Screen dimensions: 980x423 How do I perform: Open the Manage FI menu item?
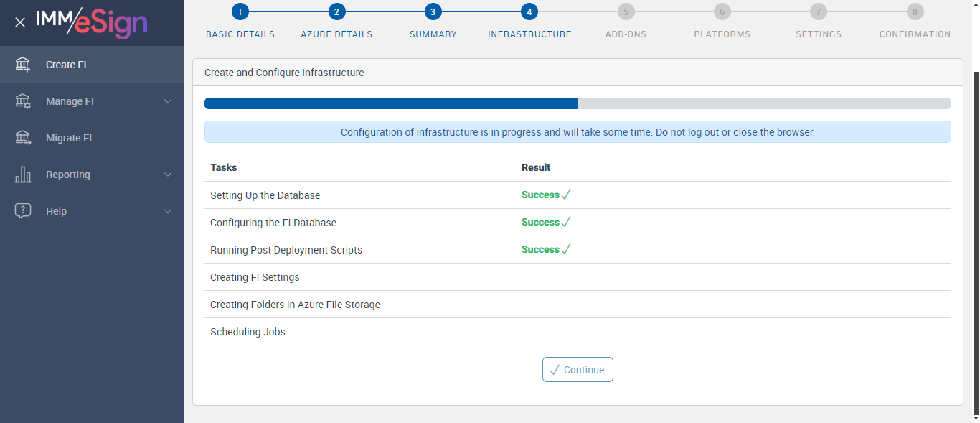92,101
